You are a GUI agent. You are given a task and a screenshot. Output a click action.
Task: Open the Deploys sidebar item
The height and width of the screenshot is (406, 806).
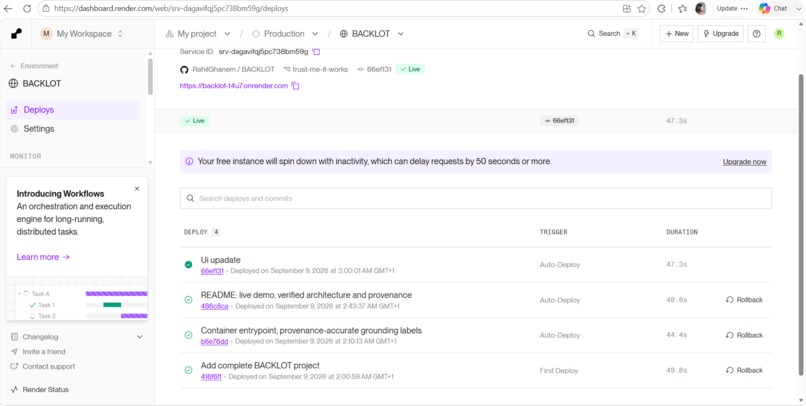[x=72, y=110]
